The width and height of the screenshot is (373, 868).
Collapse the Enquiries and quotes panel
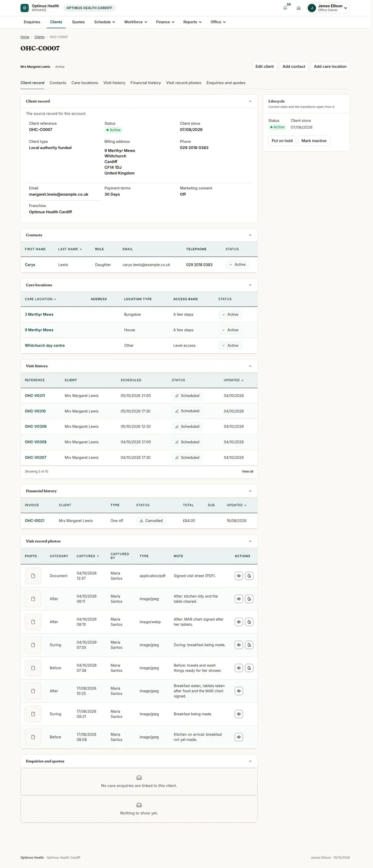pos(250,761)
